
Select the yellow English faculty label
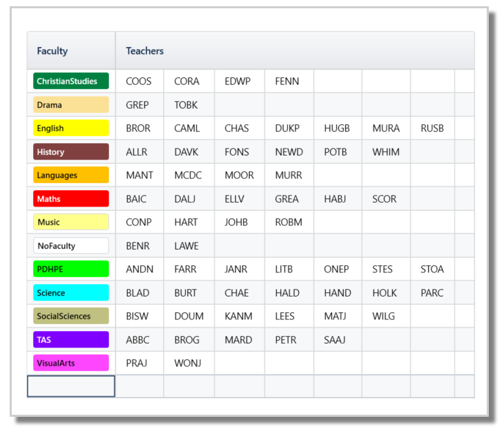pyautogui.click(x=71, y=128)
